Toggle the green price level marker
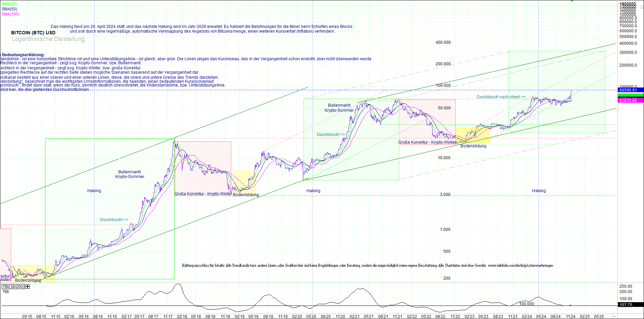Screen dimensions: 644x319 click(x=631, y=95)
